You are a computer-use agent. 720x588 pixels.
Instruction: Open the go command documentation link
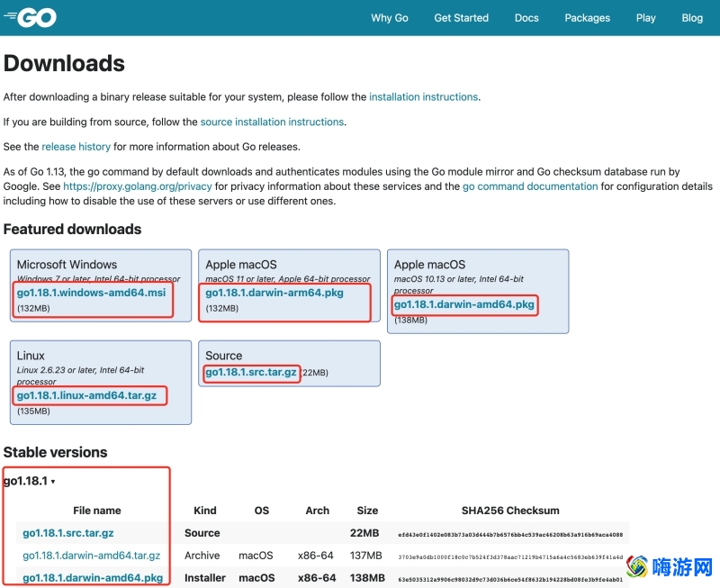(530, 186)
